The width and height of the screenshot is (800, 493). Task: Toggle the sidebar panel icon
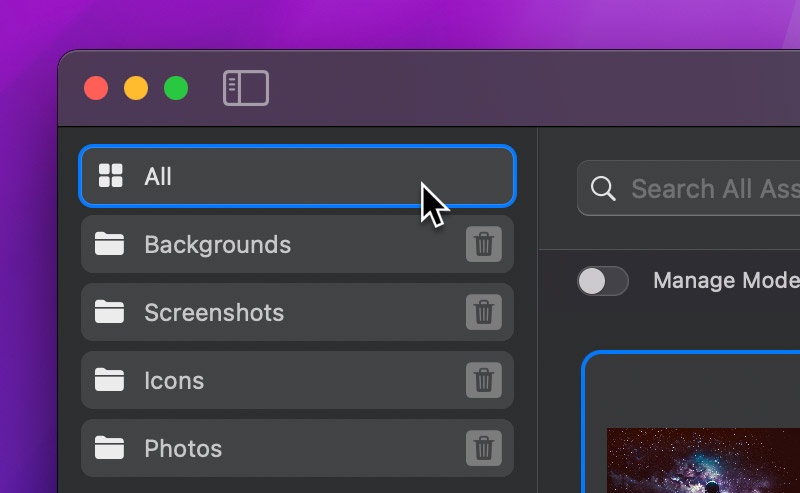click(245, 88)
